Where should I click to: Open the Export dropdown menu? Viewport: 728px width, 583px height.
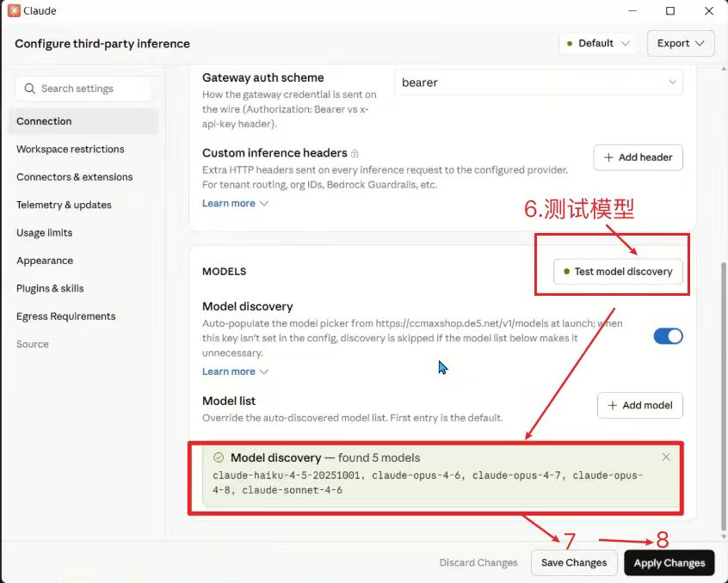click(x=681, y=44)
